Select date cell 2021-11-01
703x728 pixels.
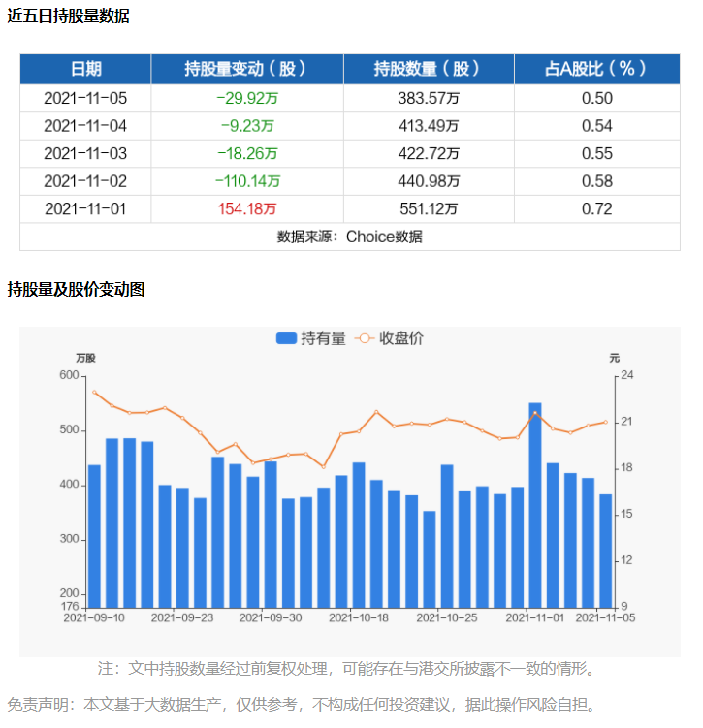tap(85, 209)
